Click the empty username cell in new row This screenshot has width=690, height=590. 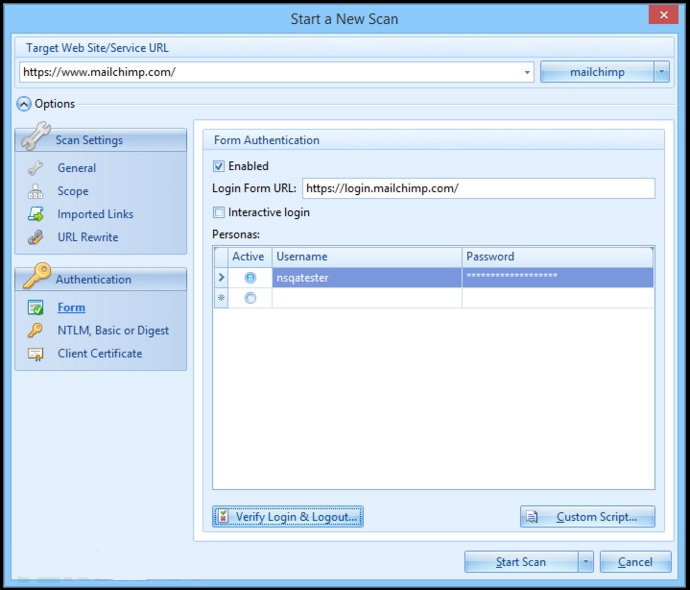(367, 298)
